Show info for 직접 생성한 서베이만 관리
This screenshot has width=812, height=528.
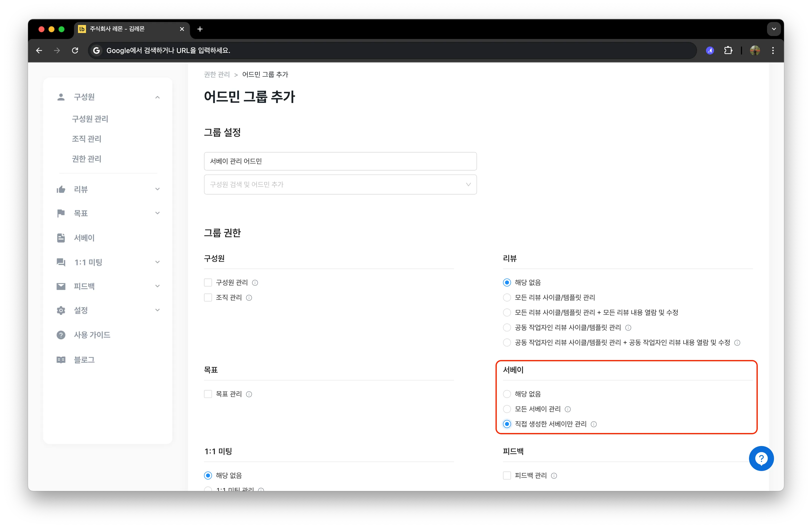[594, 424]
